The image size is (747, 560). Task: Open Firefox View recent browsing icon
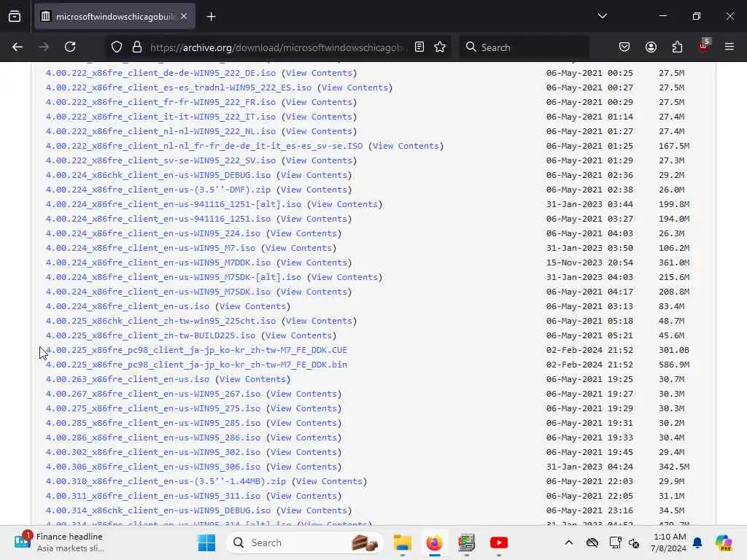[x=15, y=17]
